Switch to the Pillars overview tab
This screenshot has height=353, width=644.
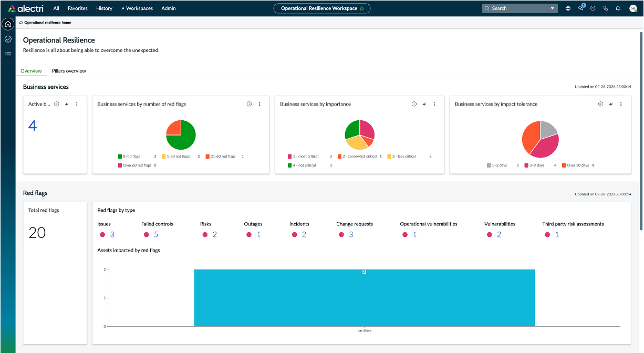(x=69, y=71)
